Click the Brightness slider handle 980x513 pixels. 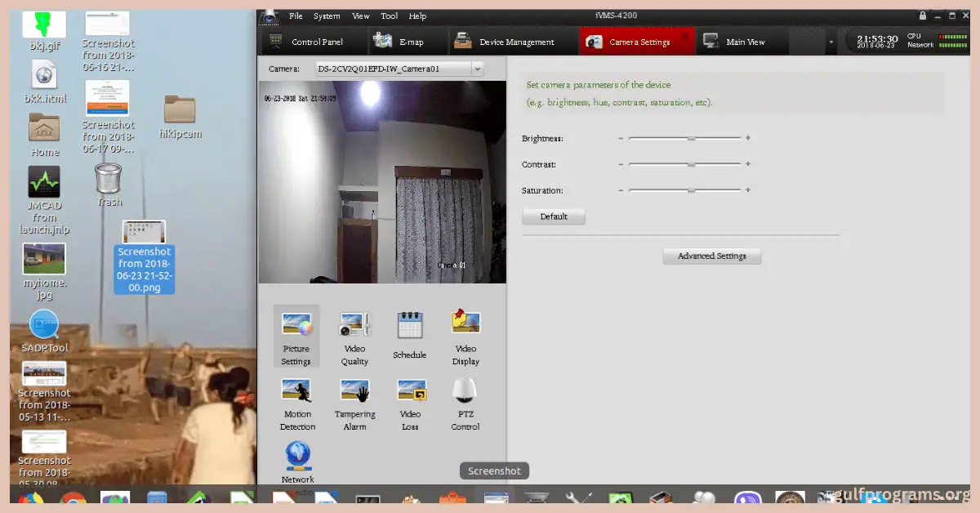pyautogui.click(x=691, y=139)
